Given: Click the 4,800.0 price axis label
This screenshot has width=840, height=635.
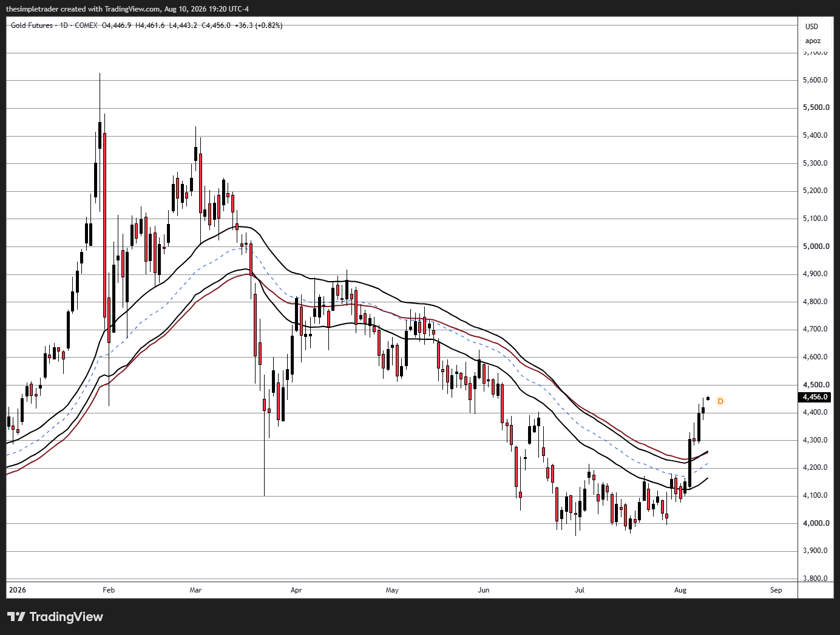Looking at the screenshot, I should pyautogui.click(x=815, y=302).
